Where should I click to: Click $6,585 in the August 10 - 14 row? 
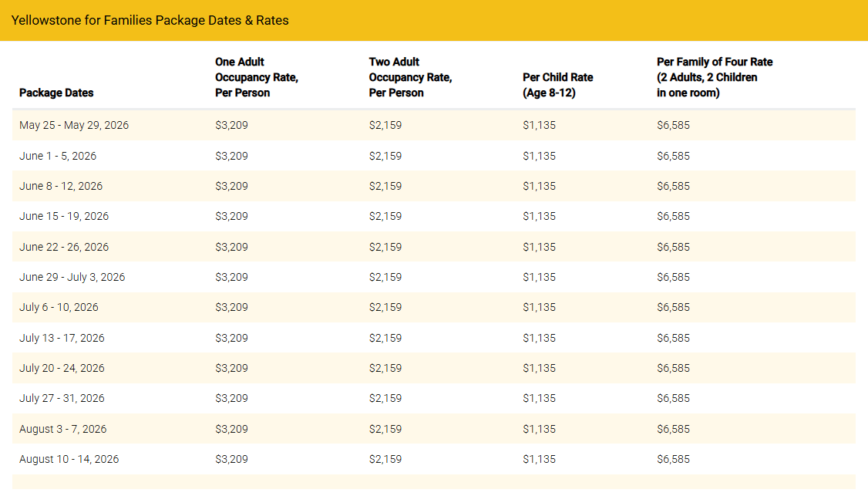[673, 459]
